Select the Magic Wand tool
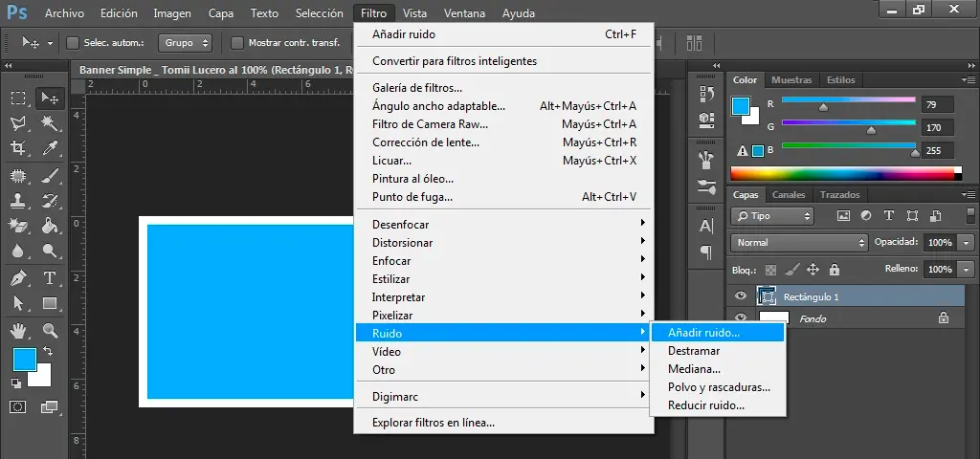The height and width of the screenshot is (459, 980). coord(50,123)
